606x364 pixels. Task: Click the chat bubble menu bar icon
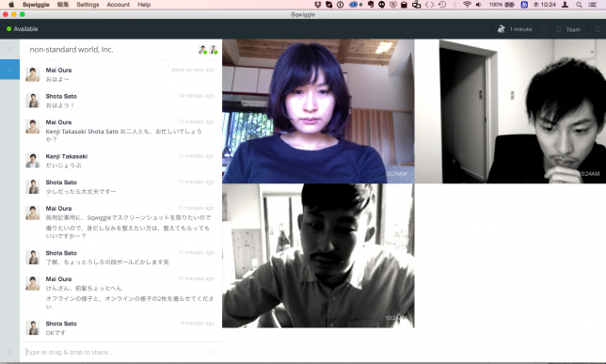382,5
